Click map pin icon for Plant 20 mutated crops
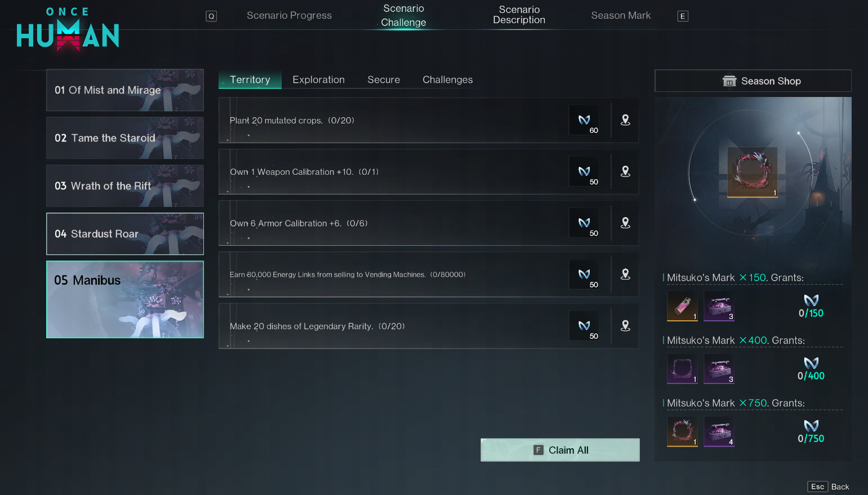 point(625,120)
